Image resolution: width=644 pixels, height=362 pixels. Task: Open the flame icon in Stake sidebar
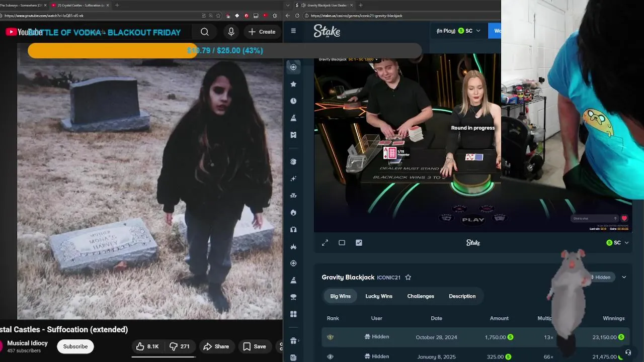(293, 213)
